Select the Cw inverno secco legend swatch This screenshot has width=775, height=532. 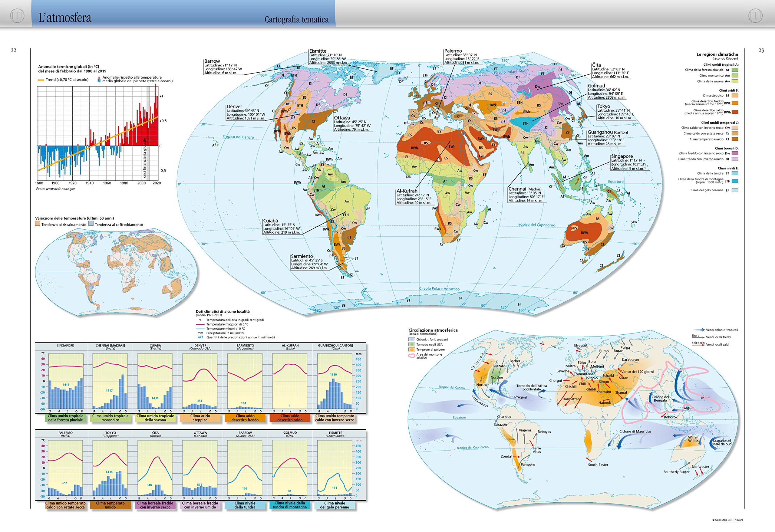(735, 128)
